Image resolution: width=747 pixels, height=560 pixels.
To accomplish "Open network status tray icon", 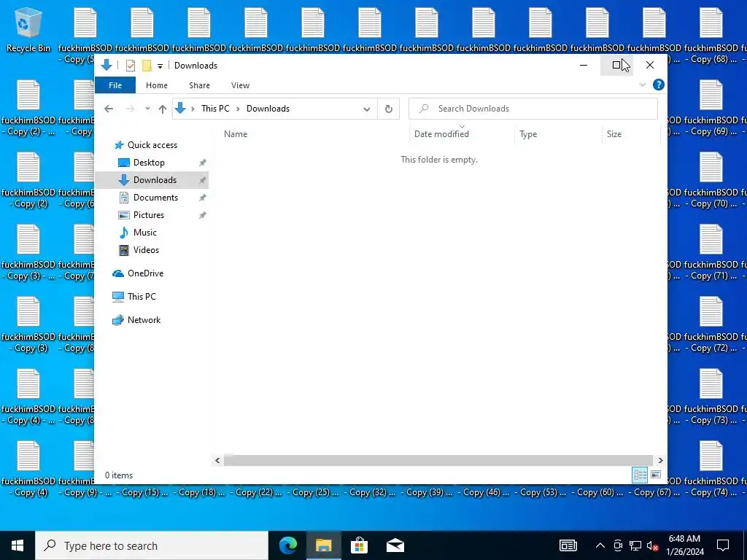I will point(635,545).
